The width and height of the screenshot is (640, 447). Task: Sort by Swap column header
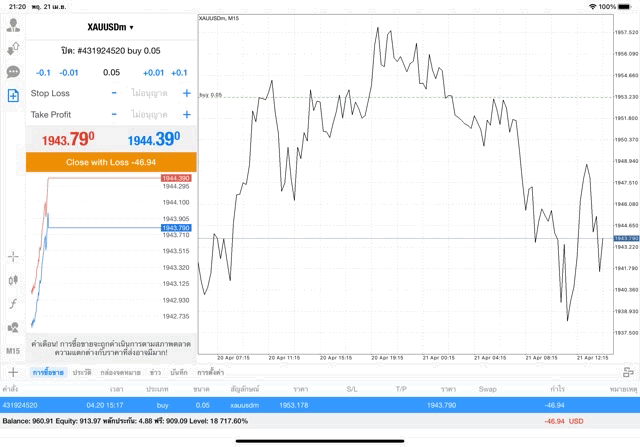point(487,389)
